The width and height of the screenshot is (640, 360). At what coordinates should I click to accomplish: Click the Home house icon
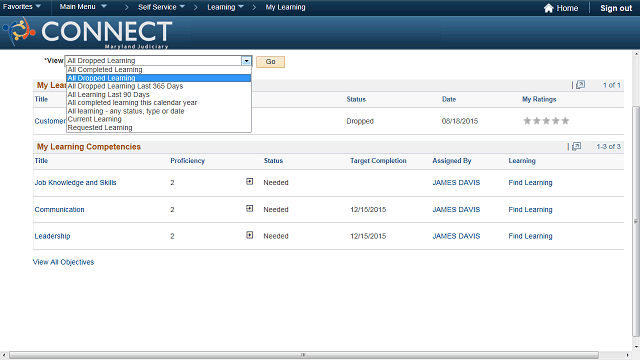point(548,8)
